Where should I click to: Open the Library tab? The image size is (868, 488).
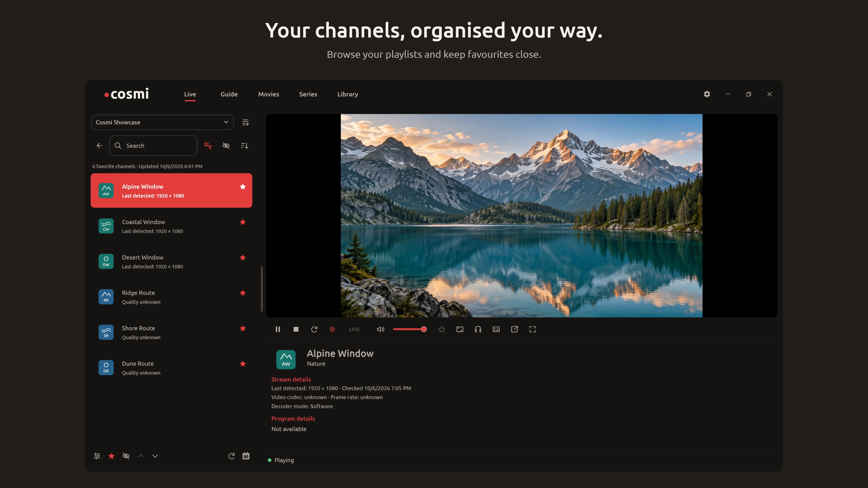348,94
